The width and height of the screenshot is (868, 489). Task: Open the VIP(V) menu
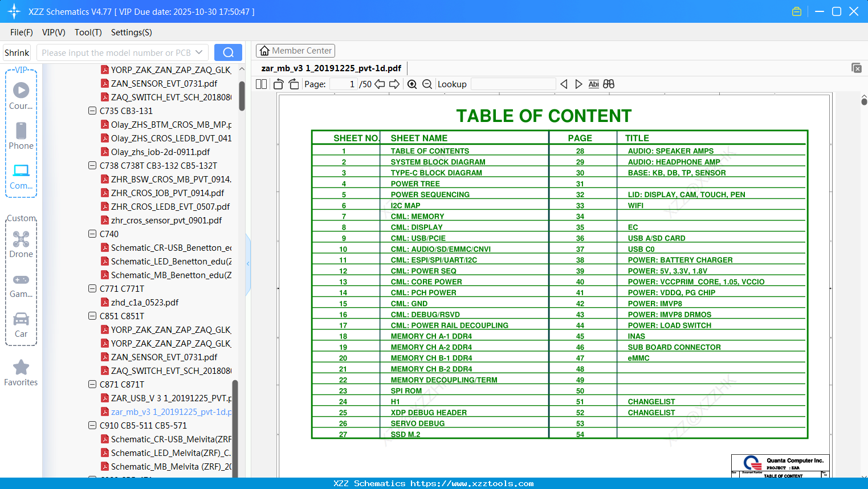[x=54, y=32]
